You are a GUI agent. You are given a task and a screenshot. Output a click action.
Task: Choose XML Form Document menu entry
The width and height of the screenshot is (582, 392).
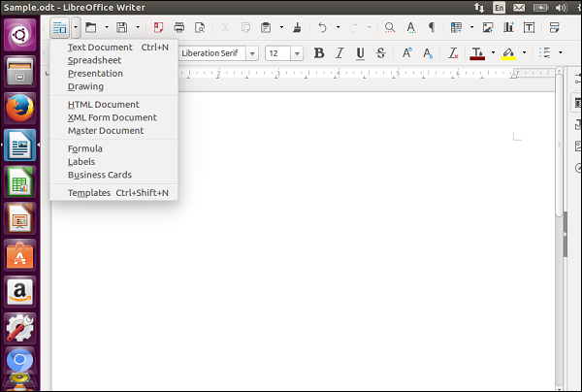pyautogui.click(x=113, y=117)
